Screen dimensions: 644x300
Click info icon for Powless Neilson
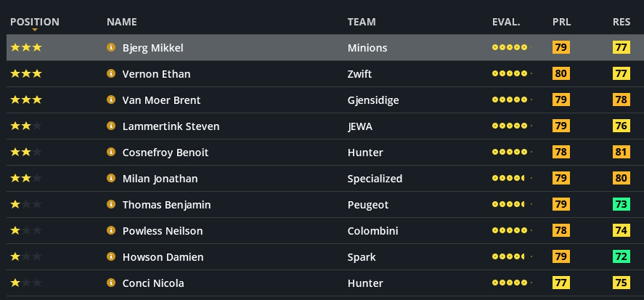click(x=111, y=231)
